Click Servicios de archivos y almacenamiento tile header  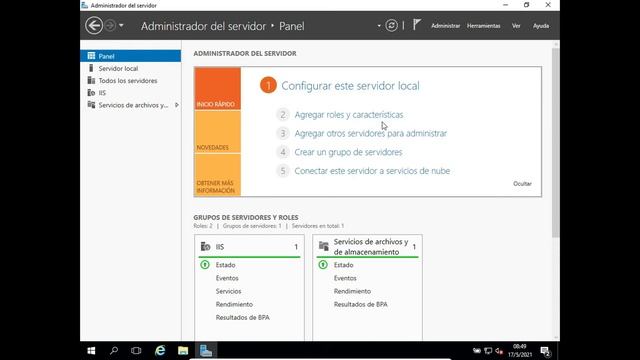point(367,247)
